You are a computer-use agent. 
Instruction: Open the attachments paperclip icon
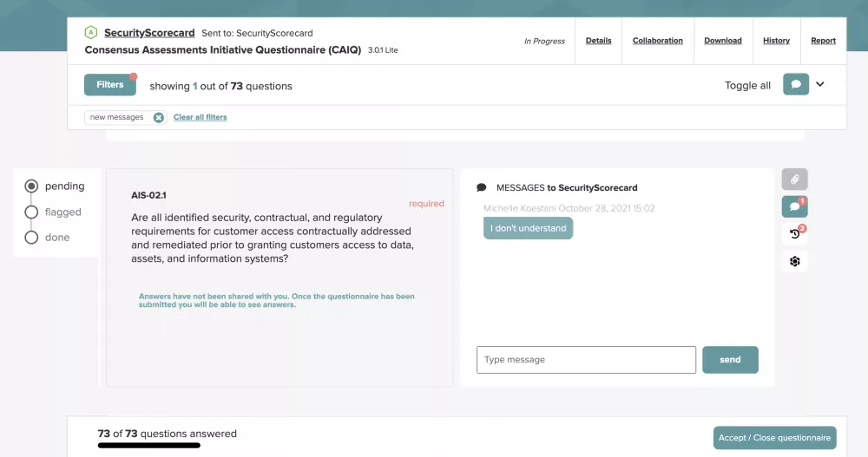794,180
